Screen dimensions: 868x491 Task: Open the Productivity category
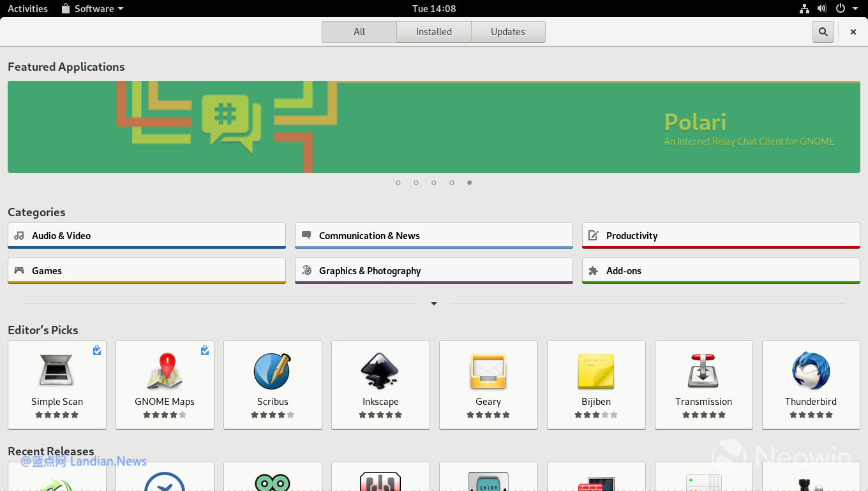pyautogui.click(x=721, y=235)
